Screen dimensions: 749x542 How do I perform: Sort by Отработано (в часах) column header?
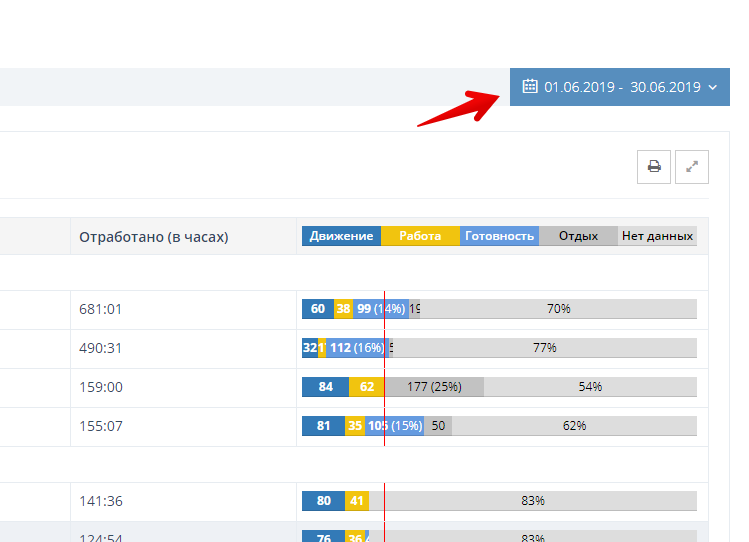point(154,237)
